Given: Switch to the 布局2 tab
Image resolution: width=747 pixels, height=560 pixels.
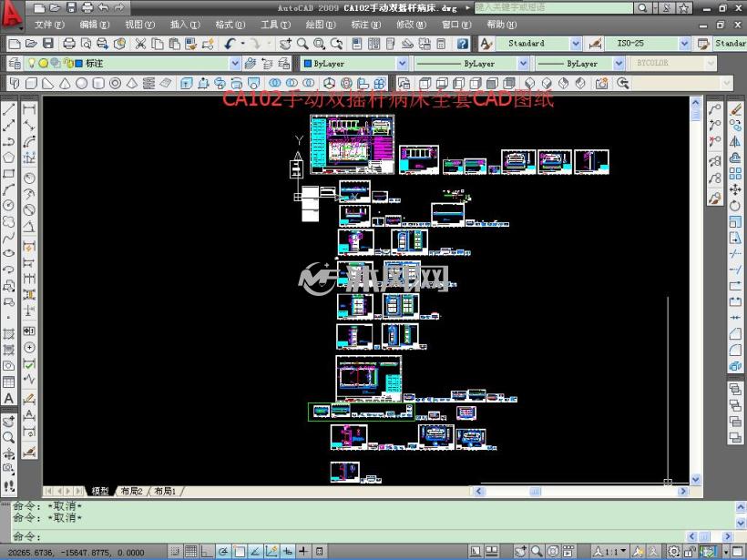Looking at the screenshot, I should point(132,491).
